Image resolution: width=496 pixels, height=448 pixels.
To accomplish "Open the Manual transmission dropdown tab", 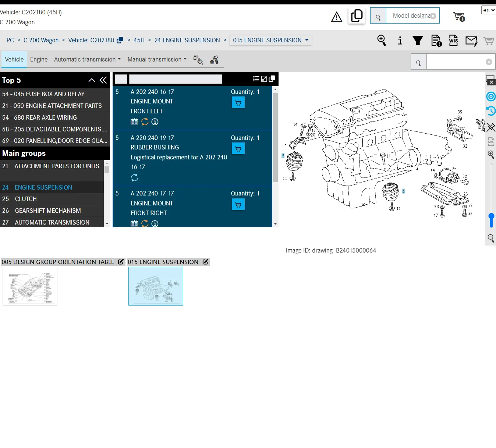I will [x=157, y=59].
